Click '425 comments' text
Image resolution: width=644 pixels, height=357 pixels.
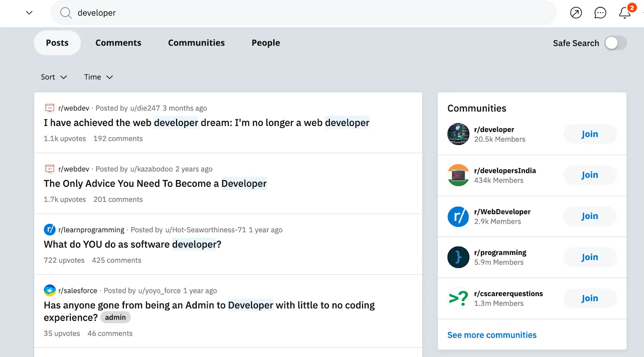(117, 260)
